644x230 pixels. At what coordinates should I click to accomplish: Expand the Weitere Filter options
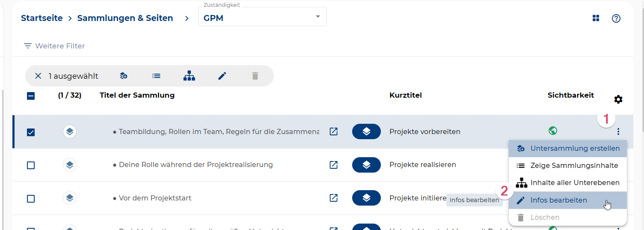tap(54, 46)
